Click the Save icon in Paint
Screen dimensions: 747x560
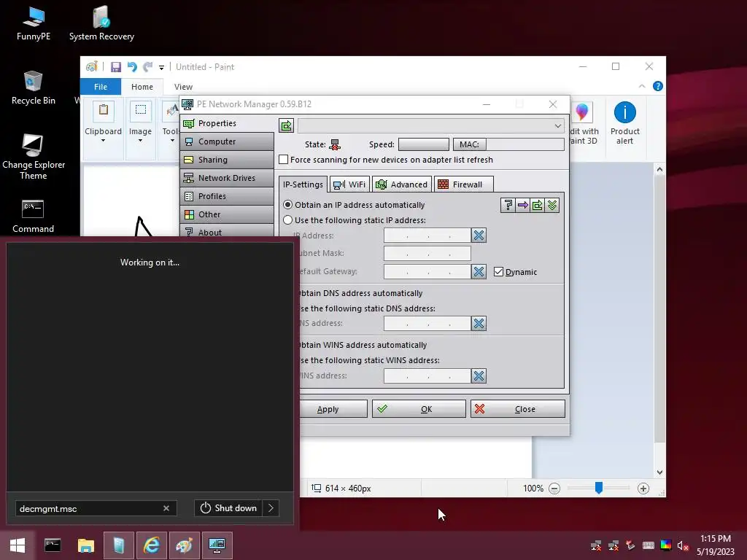pyautogui.click(x=116, y=67)
